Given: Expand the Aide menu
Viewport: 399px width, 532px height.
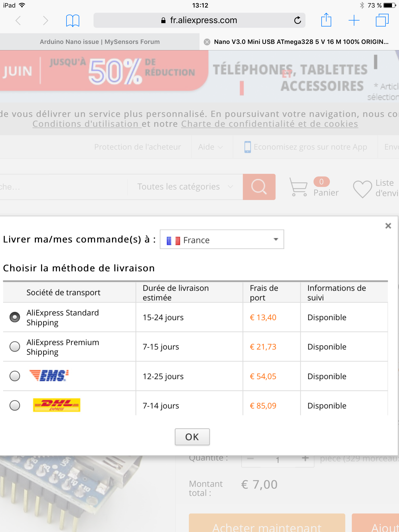Looking at the screenshot, I should tap(210, 147).
